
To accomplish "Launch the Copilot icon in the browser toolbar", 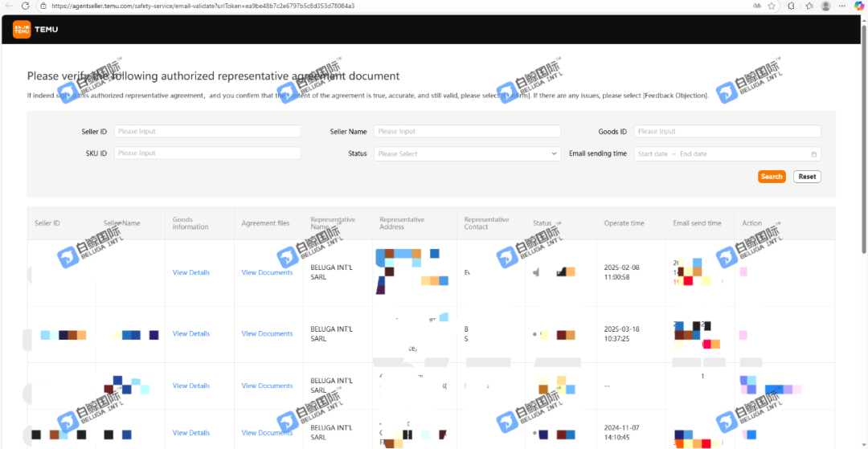I will click(x=858, y=6).
